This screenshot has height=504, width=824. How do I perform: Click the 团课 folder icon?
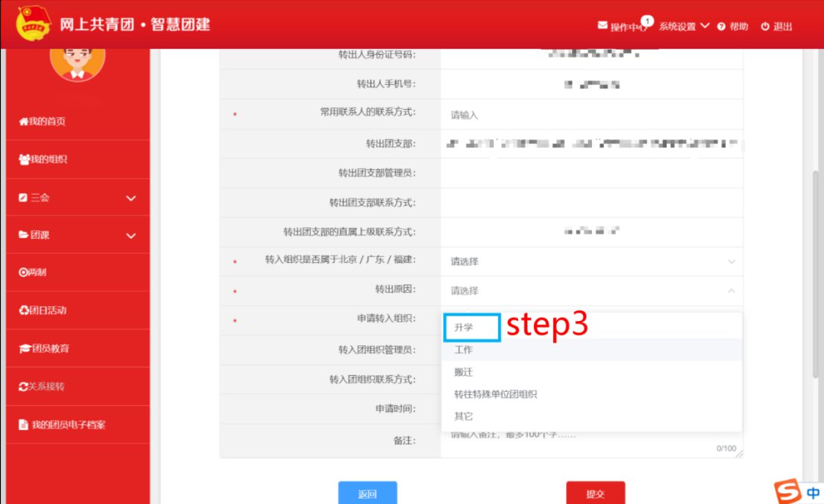[23, 235]
